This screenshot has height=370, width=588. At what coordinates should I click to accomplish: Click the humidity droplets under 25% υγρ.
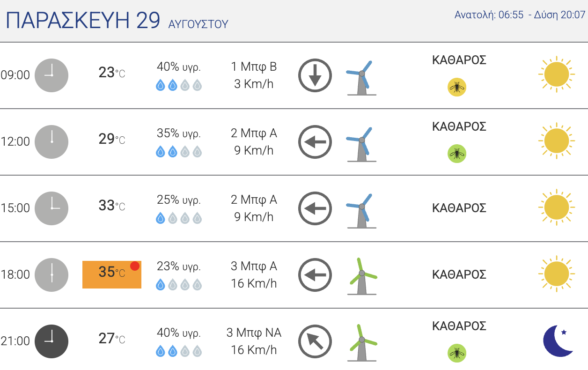pyautogui.click(x=179, y=218)
